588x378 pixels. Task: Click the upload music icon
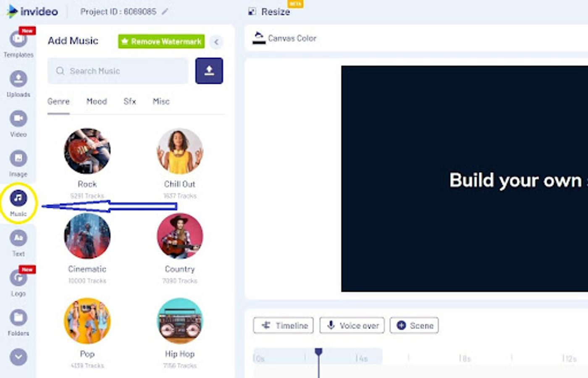tap(209, 71)
